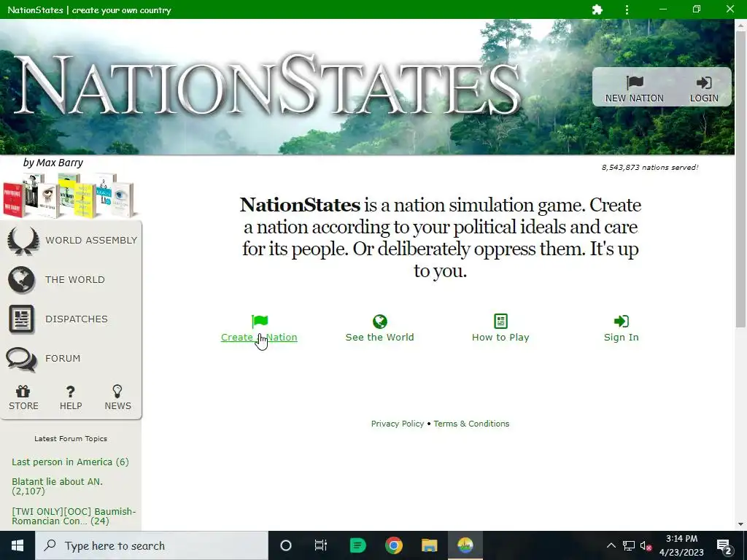
Task: Click the Cortana circle icon on taskbar
Action: pyautogui.click(x=286, y=545)
